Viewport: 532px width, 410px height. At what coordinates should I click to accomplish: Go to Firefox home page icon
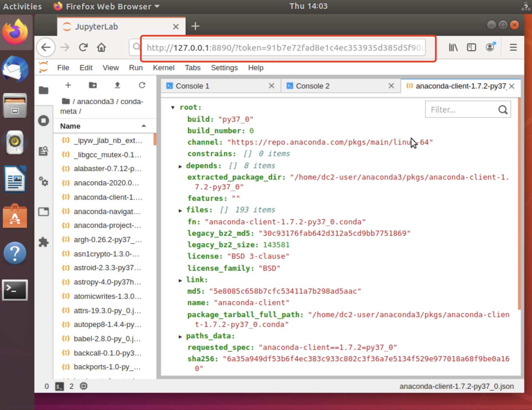tap(101, 47)
